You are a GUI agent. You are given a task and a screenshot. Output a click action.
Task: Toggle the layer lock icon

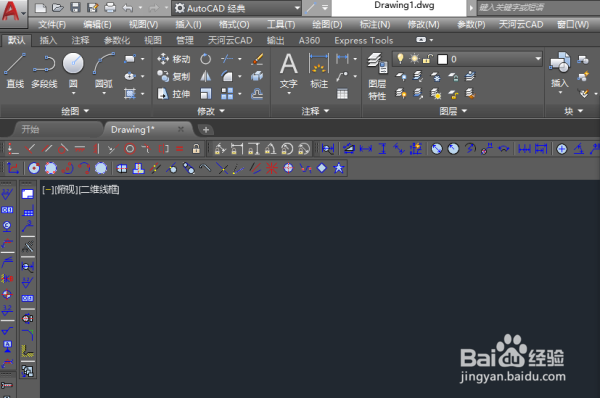(x=428, y=59)
